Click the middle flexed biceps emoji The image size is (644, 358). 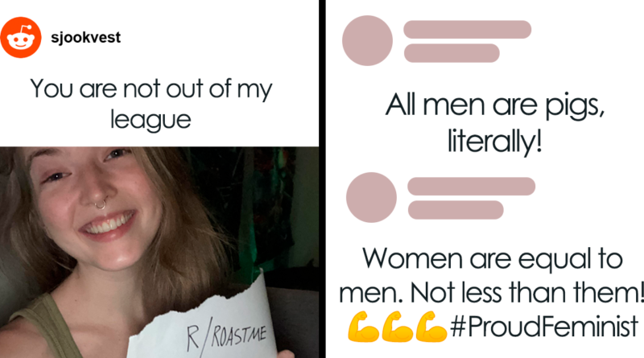tap(398, 327)
